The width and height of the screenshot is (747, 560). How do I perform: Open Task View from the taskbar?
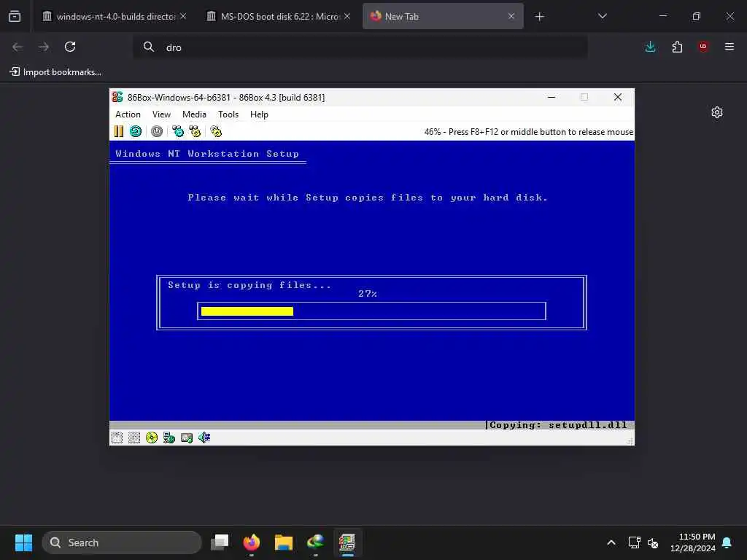[220, 542]
